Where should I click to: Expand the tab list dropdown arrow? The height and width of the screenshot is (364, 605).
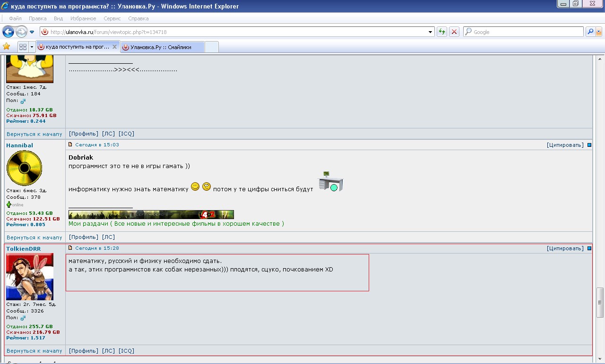click(32, 47)
